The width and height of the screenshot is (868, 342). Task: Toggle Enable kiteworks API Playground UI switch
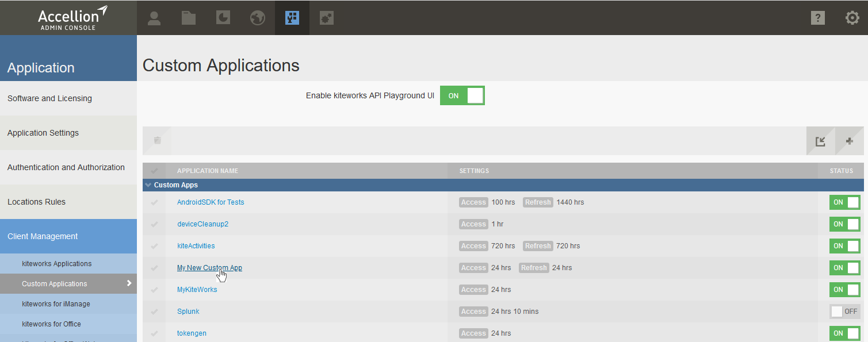pyautogui.click(x=462, y=95)
